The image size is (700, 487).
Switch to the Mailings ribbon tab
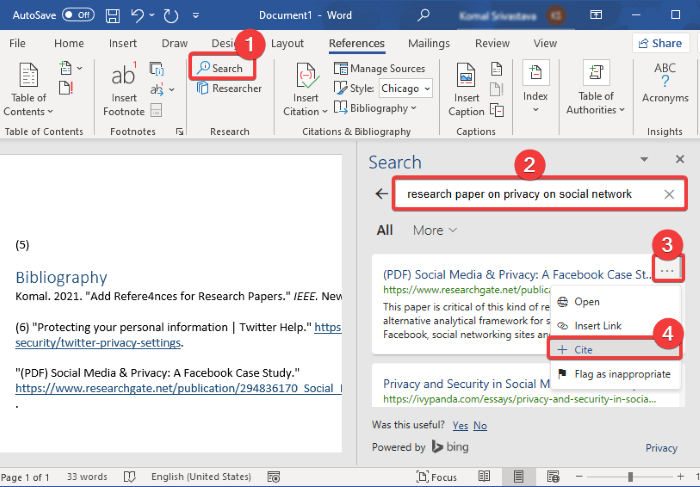coord(429,43)
